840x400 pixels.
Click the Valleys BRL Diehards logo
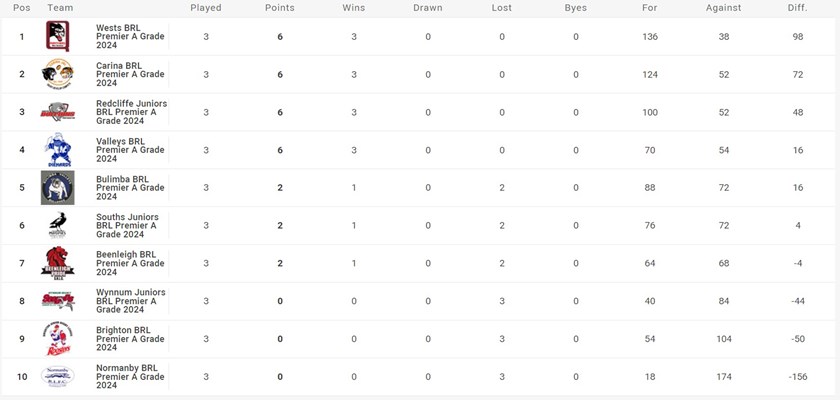57,150
